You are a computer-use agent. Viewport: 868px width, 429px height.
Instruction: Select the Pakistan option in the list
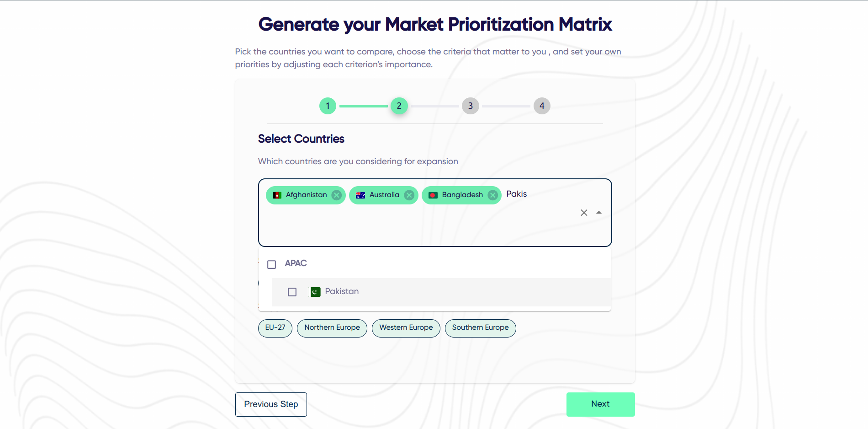441,292
